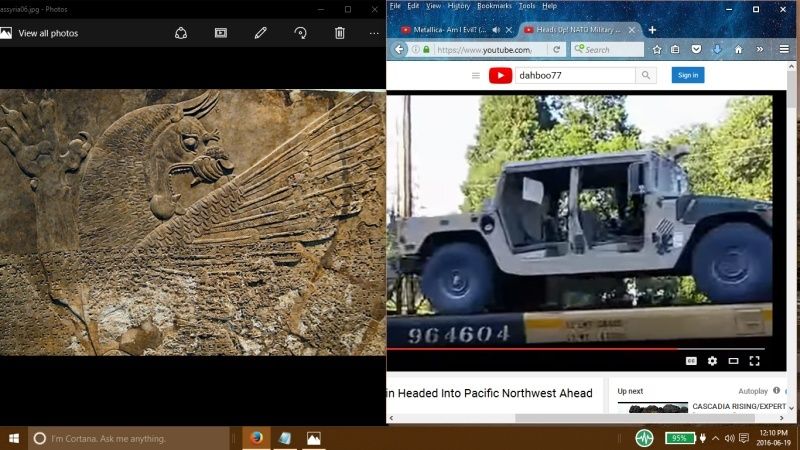Toggle closed captions on the video
The image size is (800, 450).
pos(691,361)
